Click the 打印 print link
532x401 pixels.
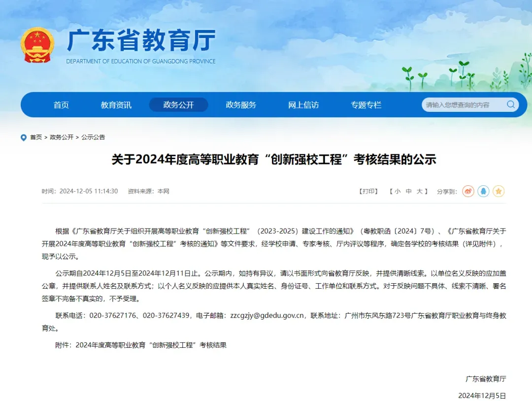click(x=368, y=191)
